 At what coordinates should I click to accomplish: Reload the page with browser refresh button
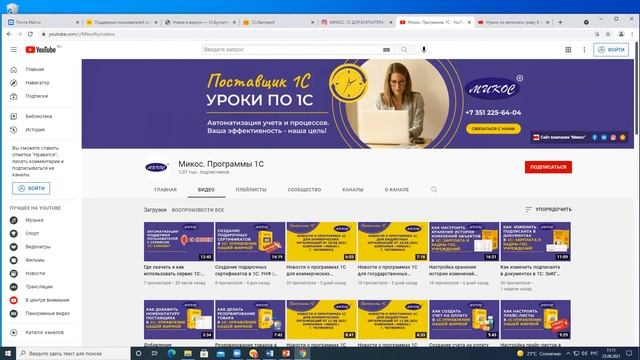click(x=30, y=34)
